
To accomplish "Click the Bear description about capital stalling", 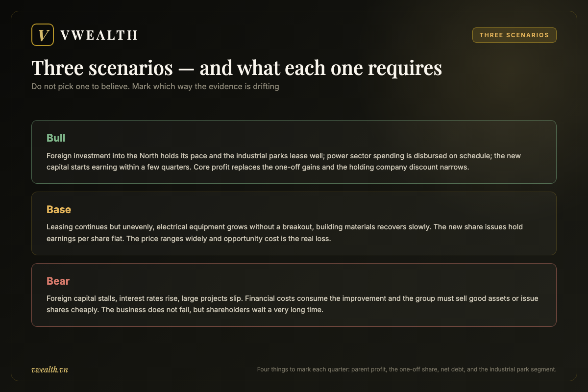I will coord(293,304).
